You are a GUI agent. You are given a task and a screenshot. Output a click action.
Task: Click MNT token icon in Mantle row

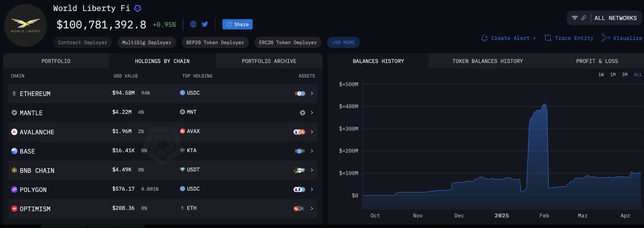[182, 112]
